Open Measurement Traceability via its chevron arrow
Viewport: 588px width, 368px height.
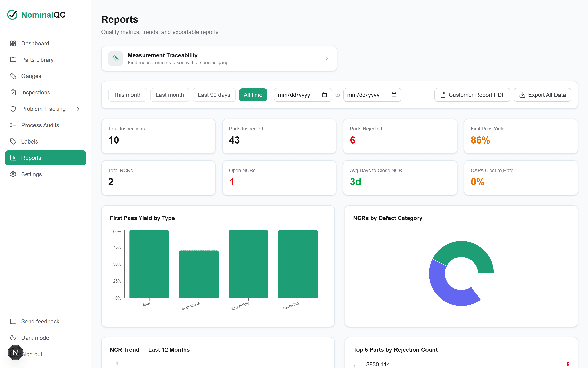(x=327, y=58)
